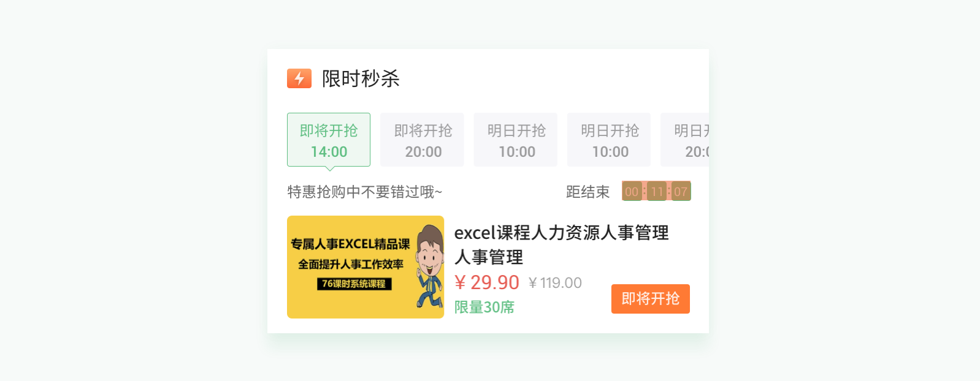The height and width of the screenshot is (381, 980).
Task: Click the ¥29.90 sale price
Action: coord(486,282)
